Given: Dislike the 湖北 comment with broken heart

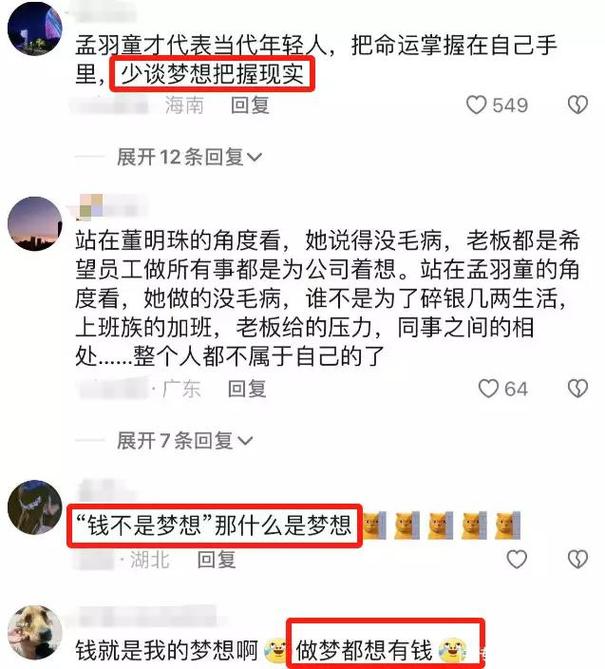Looking at the screenshot, I should click(x=578, y=559).
